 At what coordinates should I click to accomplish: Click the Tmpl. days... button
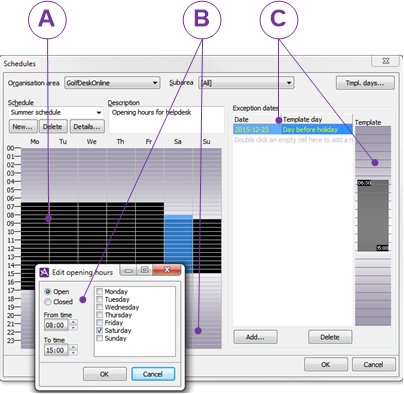coord(365,83)
